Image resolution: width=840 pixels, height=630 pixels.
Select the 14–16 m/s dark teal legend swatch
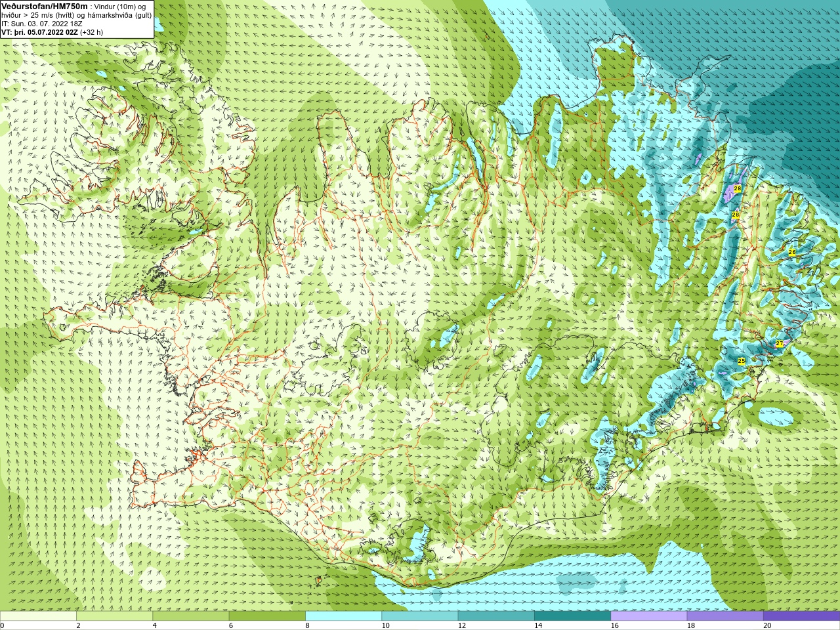572,616
